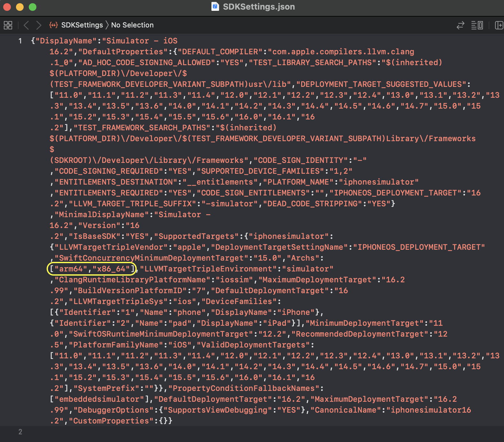504x442 pixels.
Task: Click "TEST_LIBRARY_SEARCH_PATHS" key
Action: tap(315, 63)
